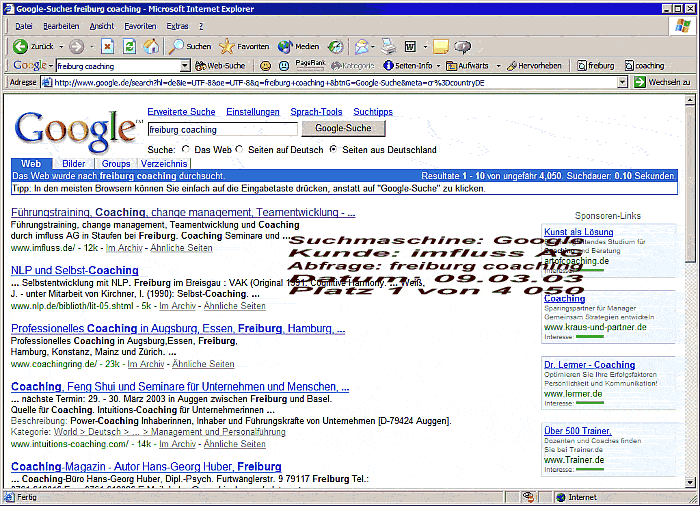700x506 pixels.
Task: Click the vertical scrollbar up arrow
Action: point(690,100)
